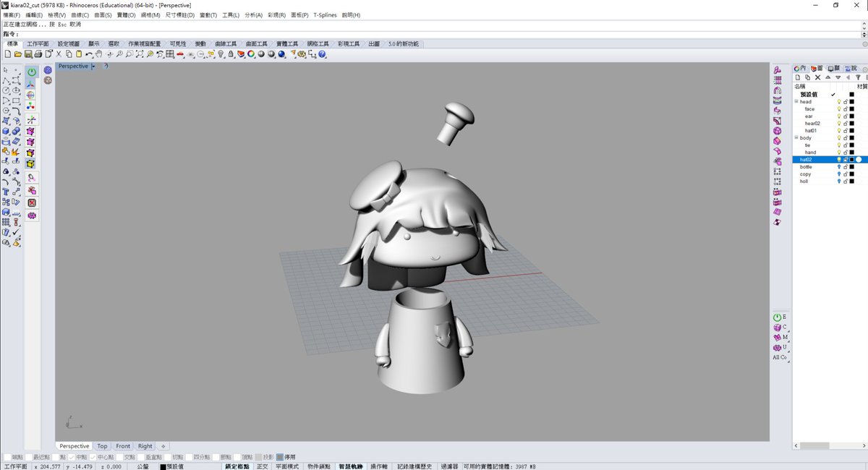This screenshot has height=470, width=868.
Task: Click the 物件鎖點 status bar button
Action: pyautogui.click(x=319, y=466)
